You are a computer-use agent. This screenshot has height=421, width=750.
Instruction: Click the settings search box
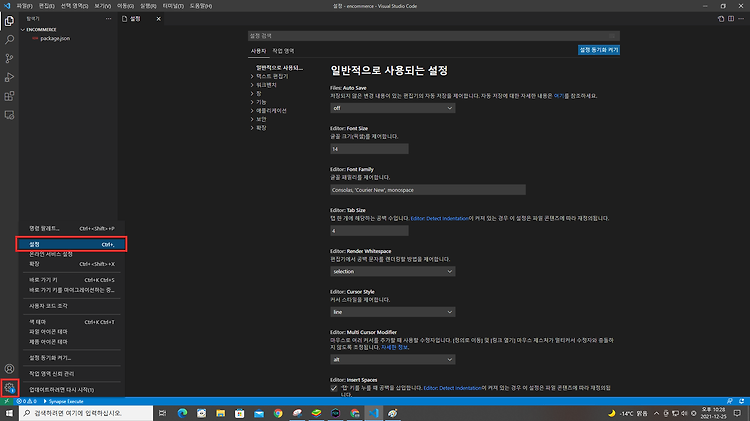coord(434,36)
